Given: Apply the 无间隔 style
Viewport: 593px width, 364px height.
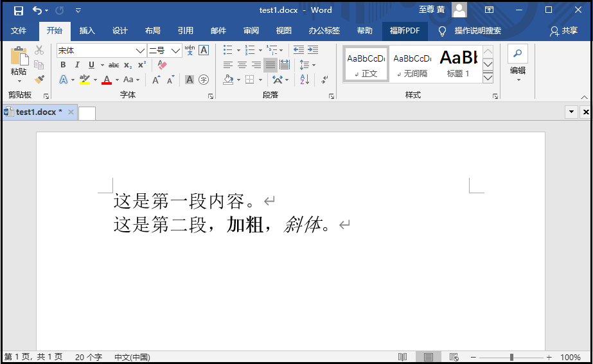Looking at the screenshot, I should 412,65.
